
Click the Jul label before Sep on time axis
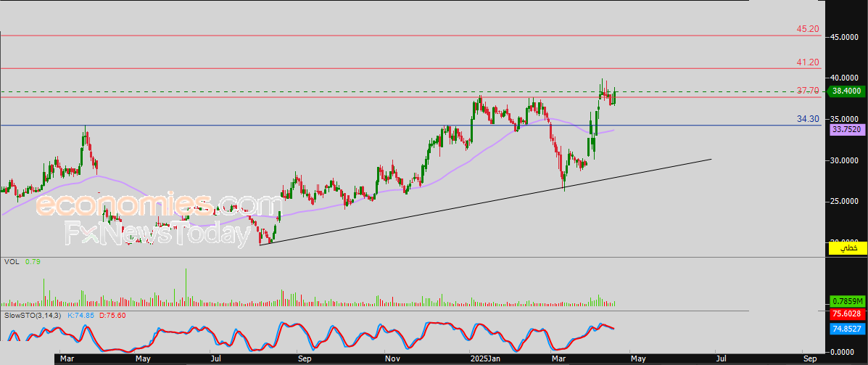216,359
